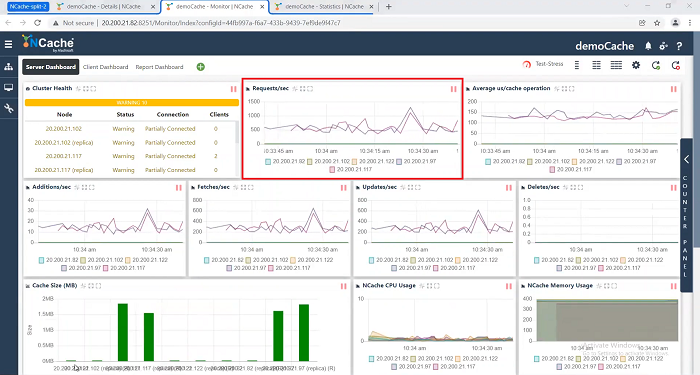Pin the Additions/sec panel

tap(77, 187)
